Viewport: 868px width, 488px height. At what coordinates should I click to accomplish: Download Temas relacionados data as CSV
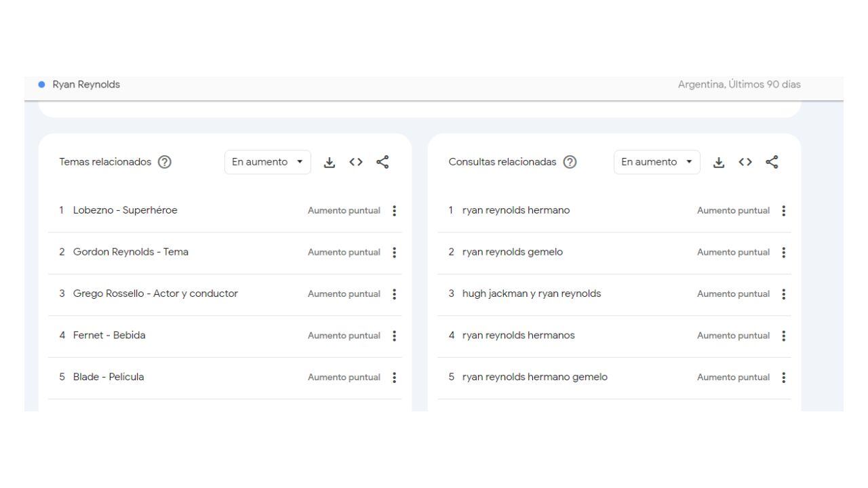pos(329,162)
